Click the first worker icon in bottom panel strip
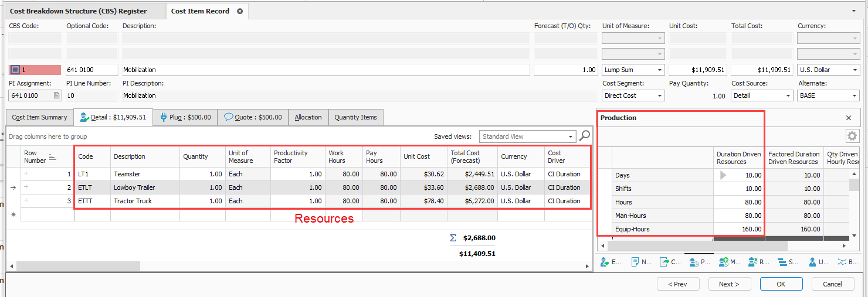868x297 pixels. pos(603,262)
